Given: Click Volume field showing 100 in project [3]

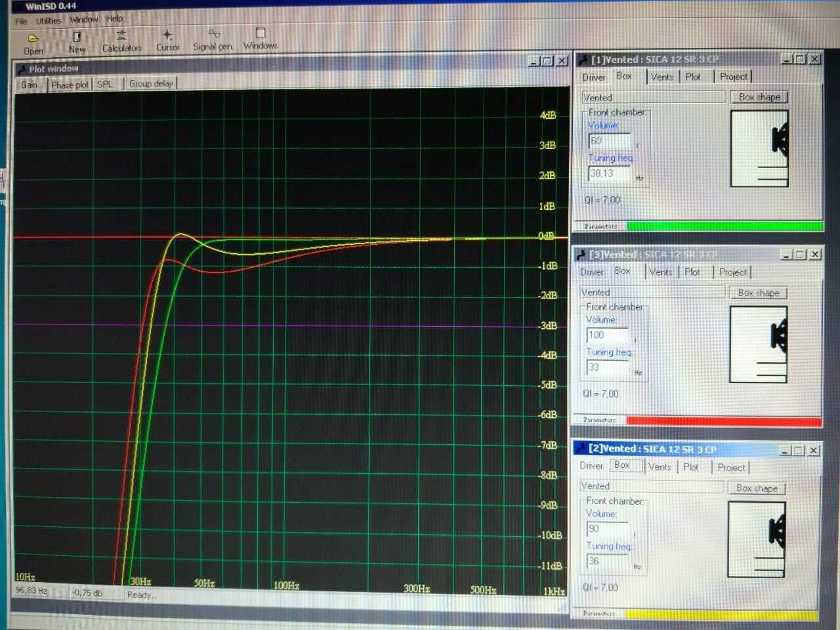Looking at the screenshot, I should point(608,335).
